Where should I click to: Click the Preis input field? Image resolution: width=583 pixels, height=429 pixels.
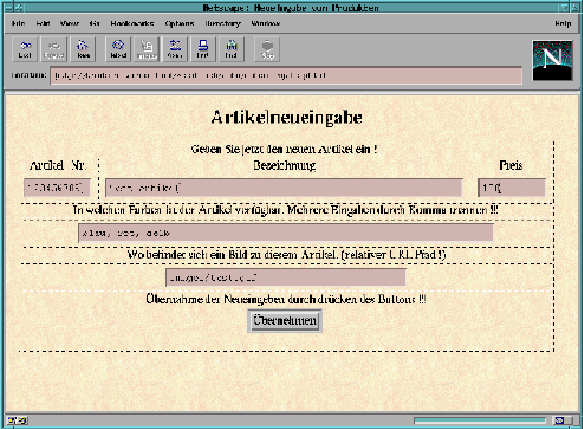512,187
